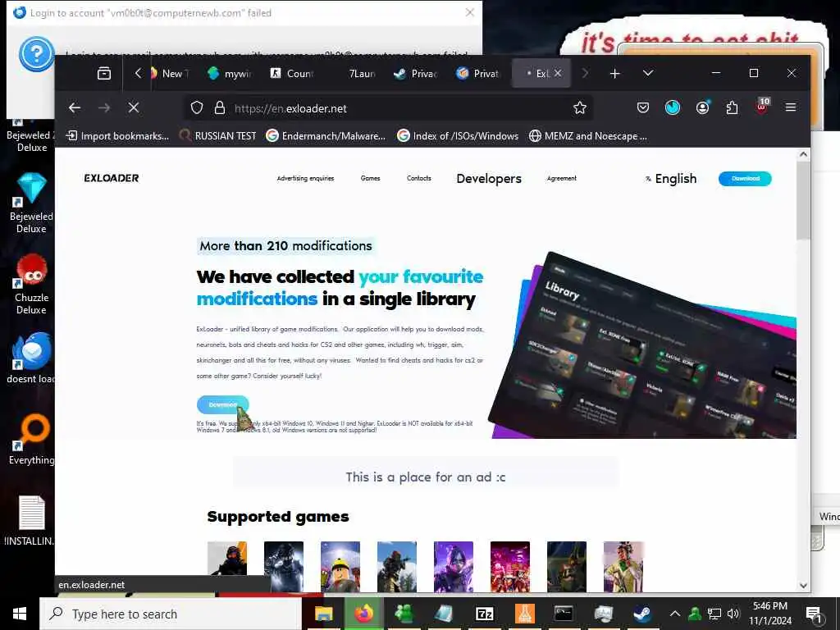Viewport: 840px width, 630px height.
Task: Open Firefox account icon
Action: coord(702,107)
